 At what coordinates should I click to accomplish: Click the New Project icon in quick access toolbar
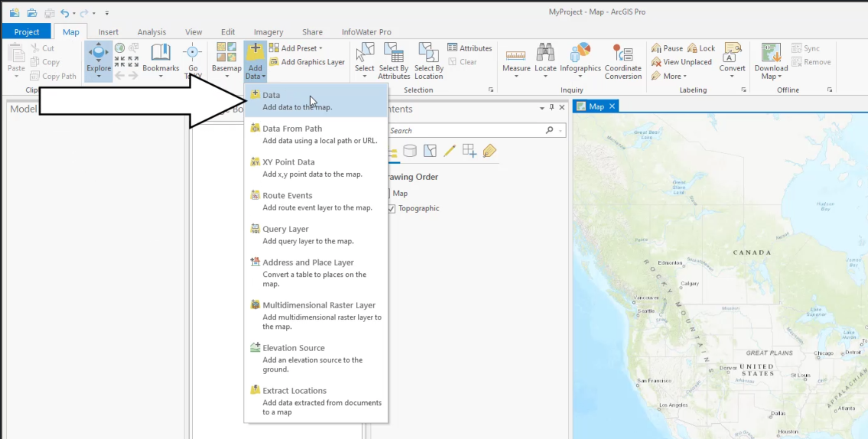coord(15,12)
